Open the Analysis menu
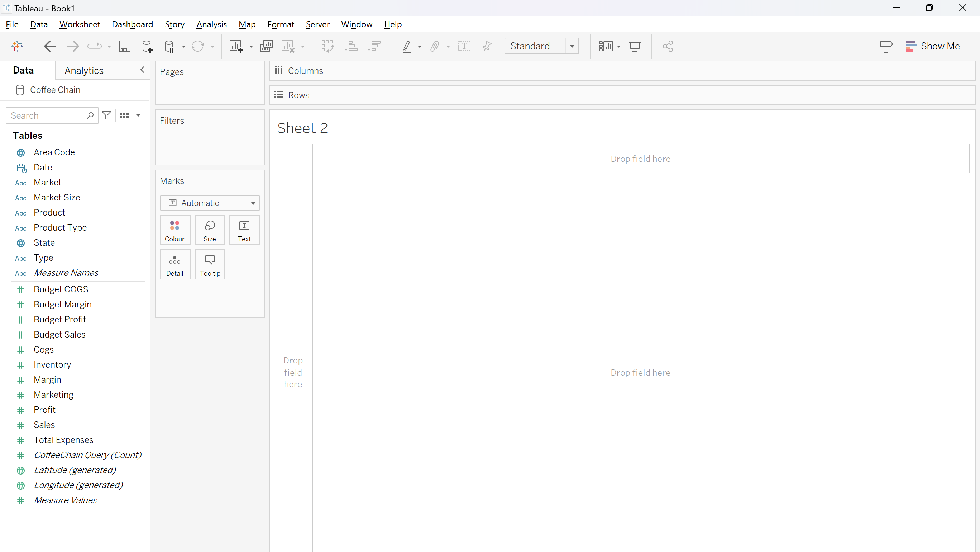This screenshot has height=552, width=980. pos(211,24)
